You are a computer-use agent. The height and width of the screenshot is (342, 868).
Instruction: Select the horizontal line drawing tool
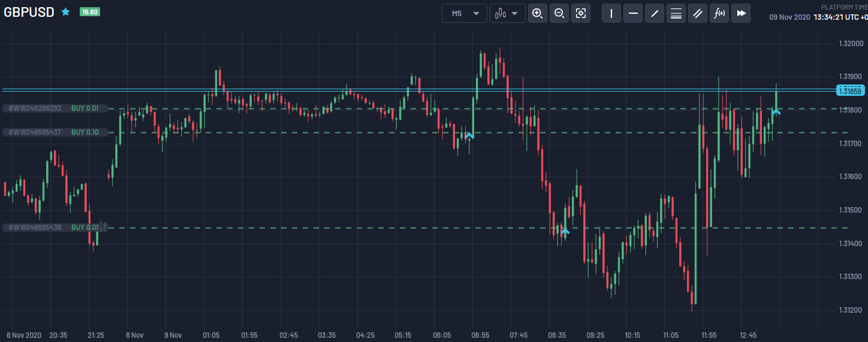633,13
